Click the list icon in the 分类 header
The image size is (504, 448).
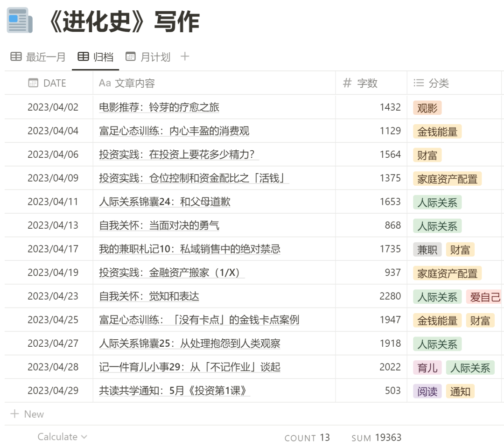[x=419, y=83]
